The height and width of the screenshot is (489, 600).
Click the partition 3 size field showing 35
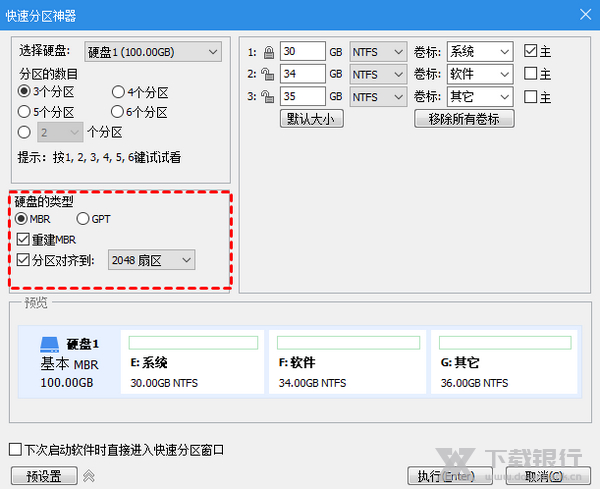pyautogui.click(x=303, y=96)
